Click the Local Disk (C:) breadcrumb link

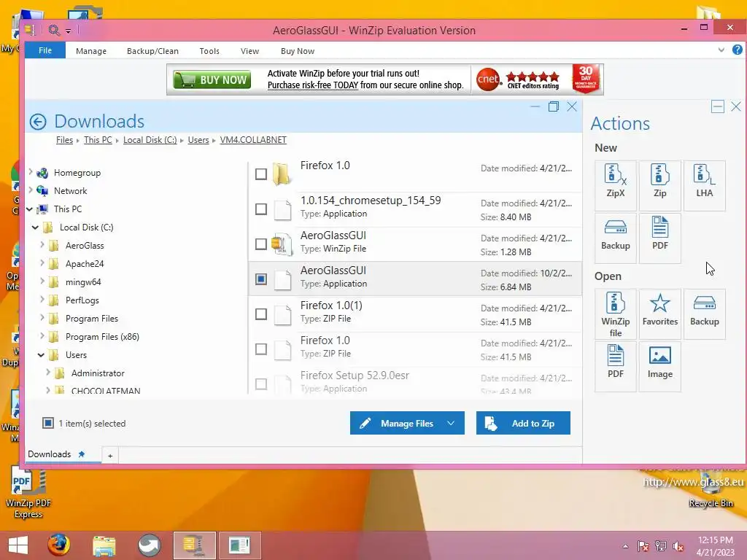coord(150,140)
